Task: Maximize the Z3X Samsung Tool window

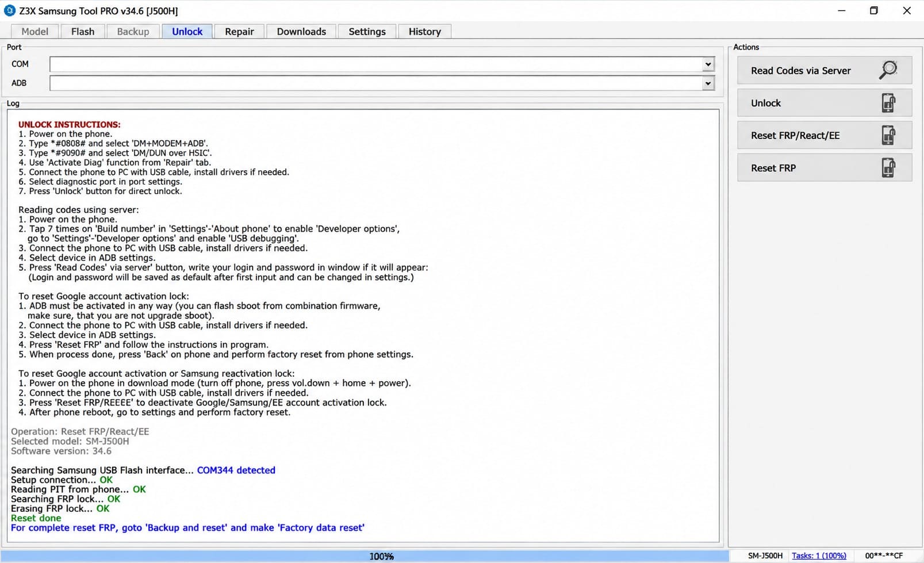Action: [874, 10]
